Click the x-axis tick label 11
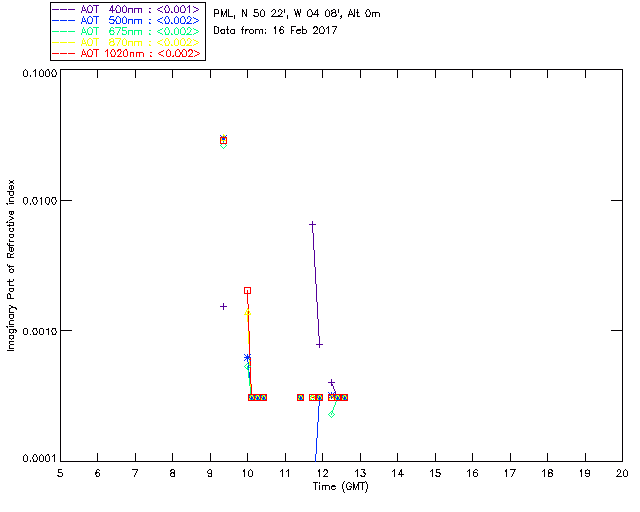Screen dimensions: 640x512 (x=285, y=474)
